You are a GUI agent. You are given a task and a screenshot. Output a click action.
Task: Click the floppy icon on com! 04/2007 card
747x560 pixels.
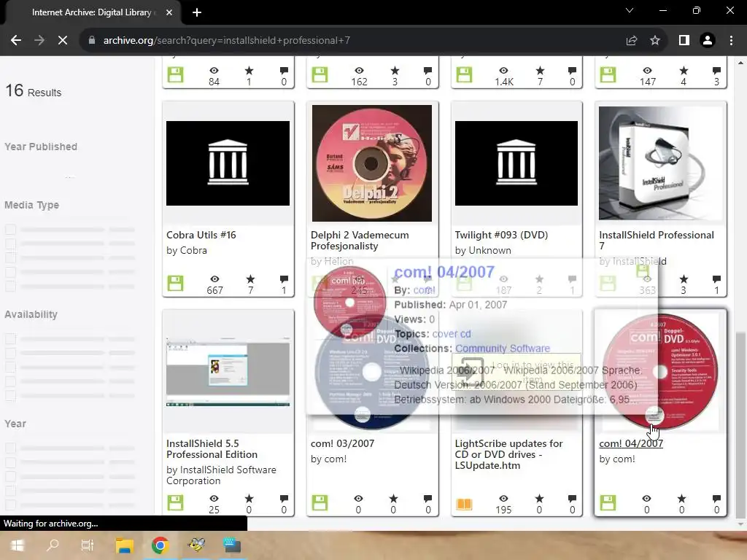[x=608, y=502]
